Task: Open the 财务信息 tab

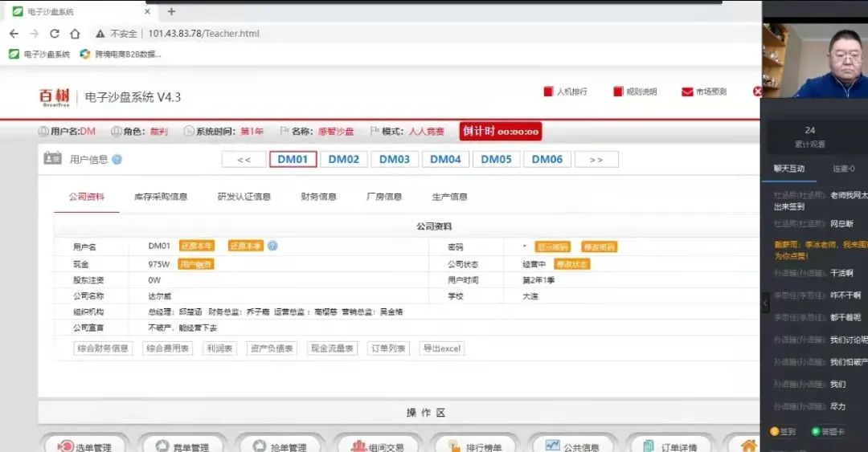Action: [318, 197]
